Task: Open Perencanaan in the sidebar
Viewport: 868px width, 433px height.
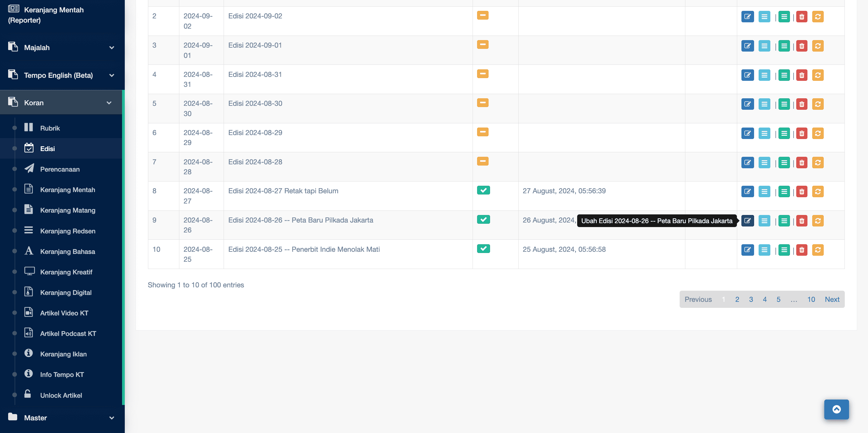Action: tap(61, 169)
